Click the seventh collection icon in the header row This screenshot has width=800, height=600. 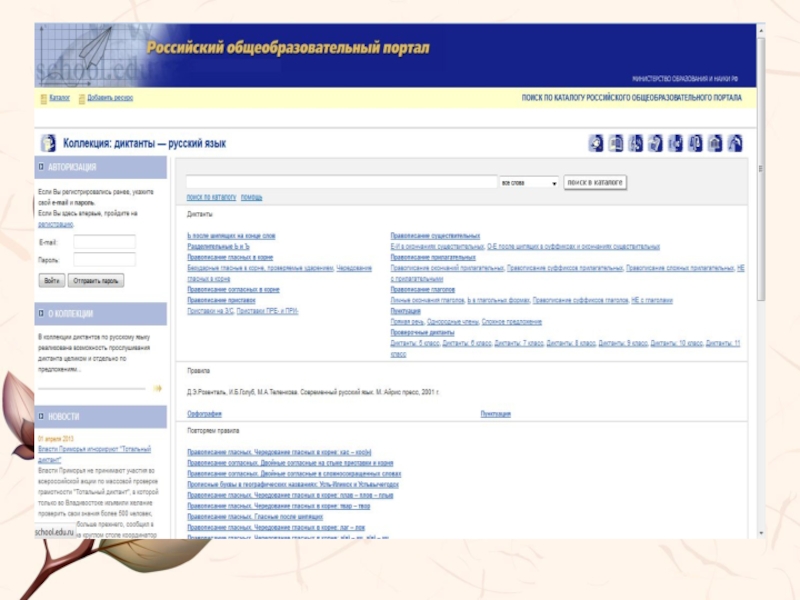click(x=715, y=143)
